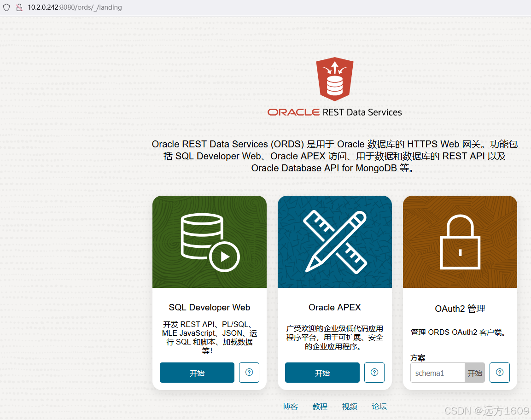The width and height of the screenshot is (531, 420).
Task: Click the SQL Developer Web card description
Action: 210,338
